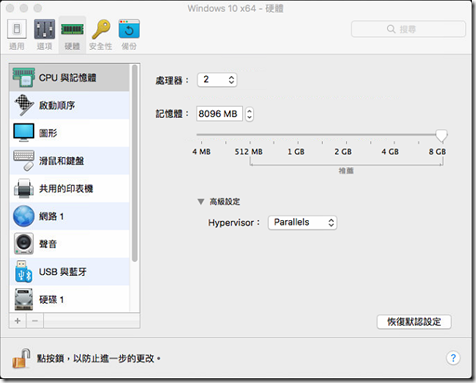Click the memory stepper arrows
Image resolution: width=476 pixels, height=383 pixels.
click(x=249, y=114)
